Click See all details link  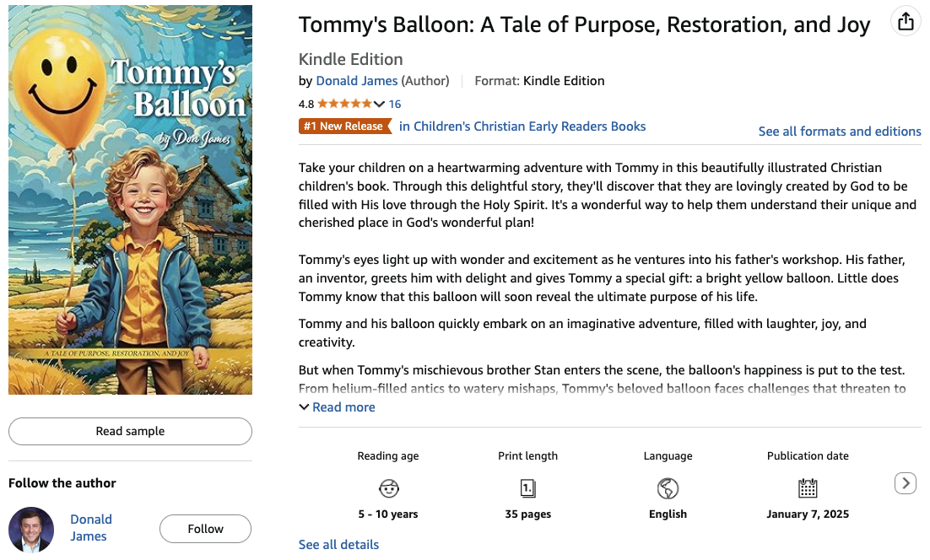(338, 545)
